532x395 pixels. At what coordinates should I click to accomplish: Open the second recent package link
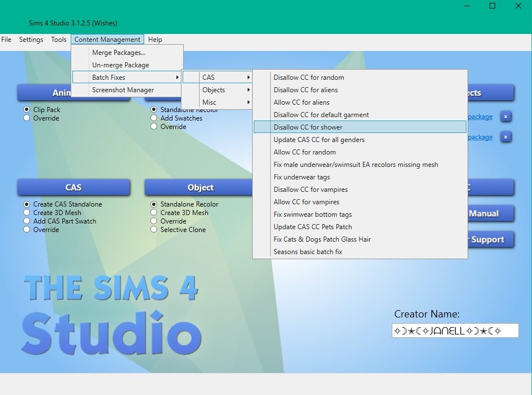[x=480, y=137]
